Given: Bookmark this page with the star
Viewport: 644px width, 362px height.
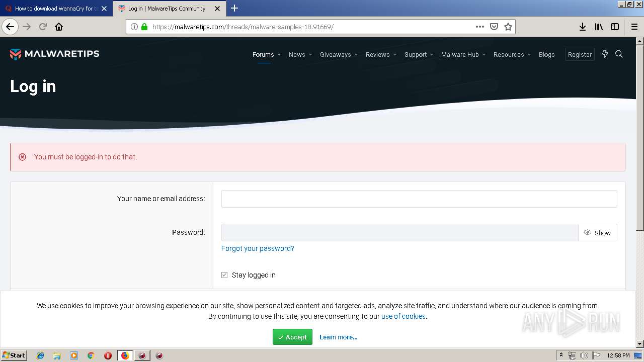Looking at the screenshot, I should point(508,27).
